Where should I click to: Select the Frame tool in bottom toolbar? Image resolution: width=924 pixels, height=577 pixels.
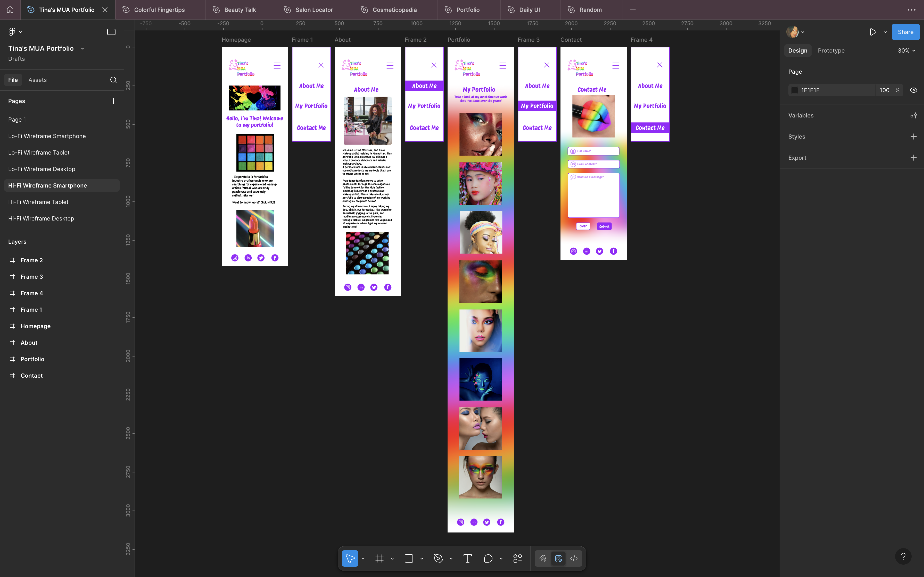(x=379, y=559)
